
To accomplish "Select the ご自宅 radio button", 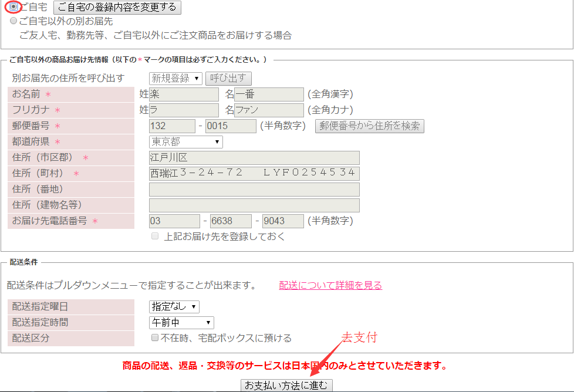I will point(13,7).
